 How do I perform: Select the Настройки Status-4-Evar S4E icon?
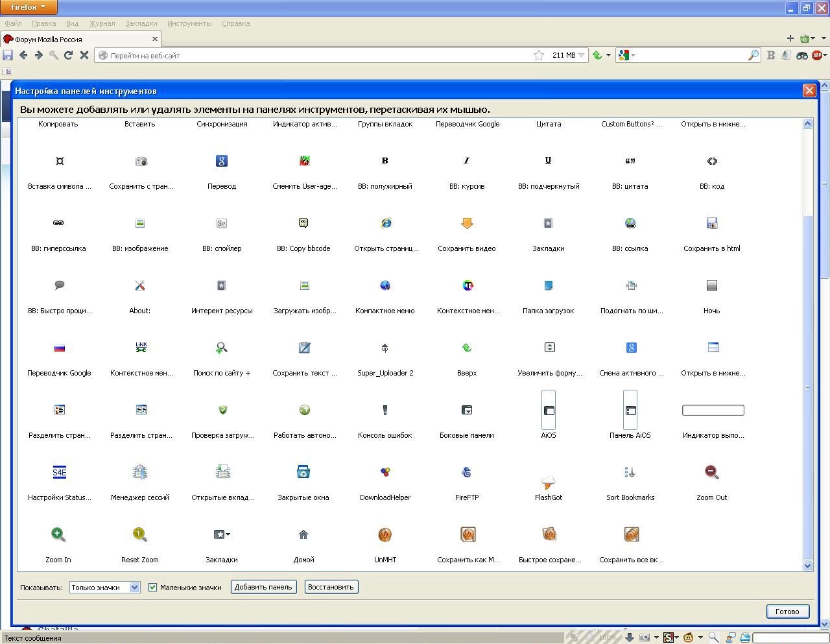(59, 472)
